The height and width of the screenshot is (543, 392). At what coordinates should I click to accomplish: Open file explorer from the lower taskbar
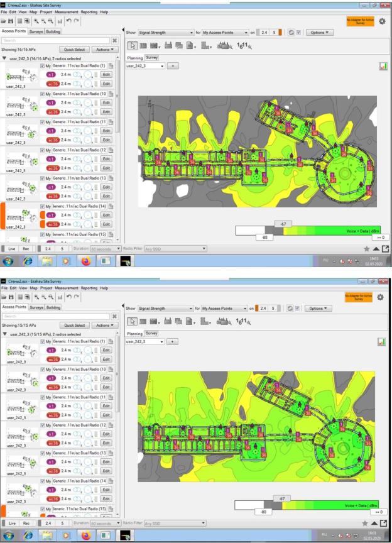click(46, 535)
